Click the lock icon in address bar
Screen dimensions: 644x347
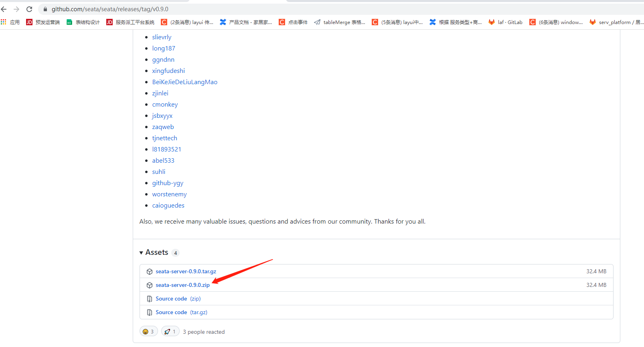click(x=45, y=9)
